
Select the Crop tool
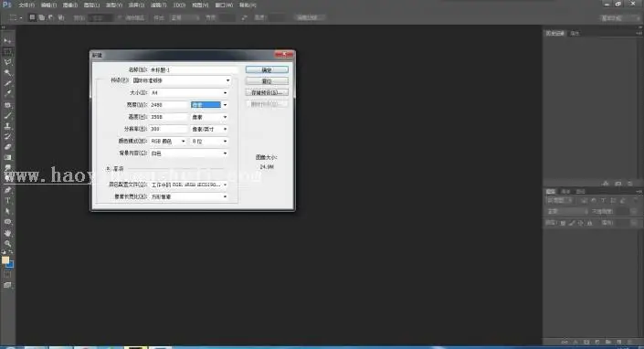[7, 84]
